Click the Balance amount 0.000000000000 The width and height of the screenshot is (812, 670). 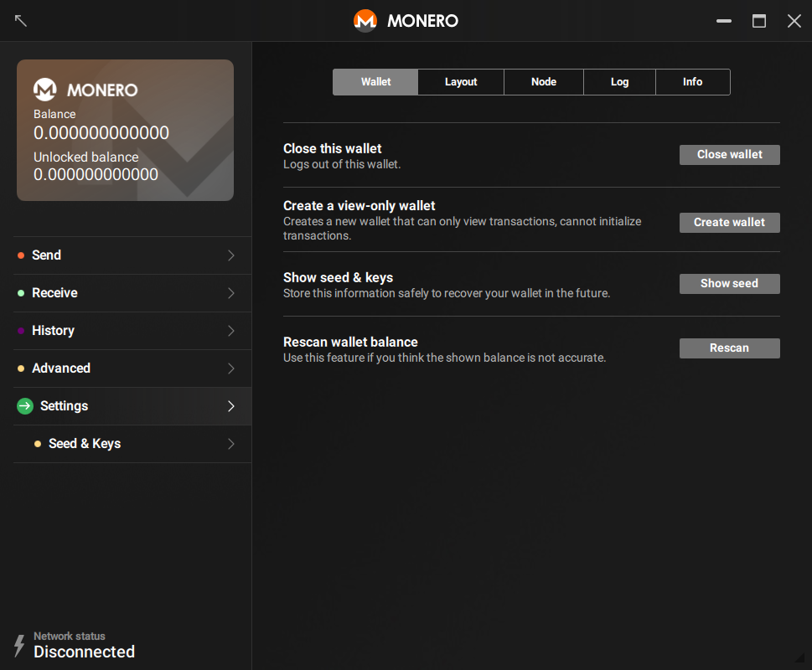(101, 133)
